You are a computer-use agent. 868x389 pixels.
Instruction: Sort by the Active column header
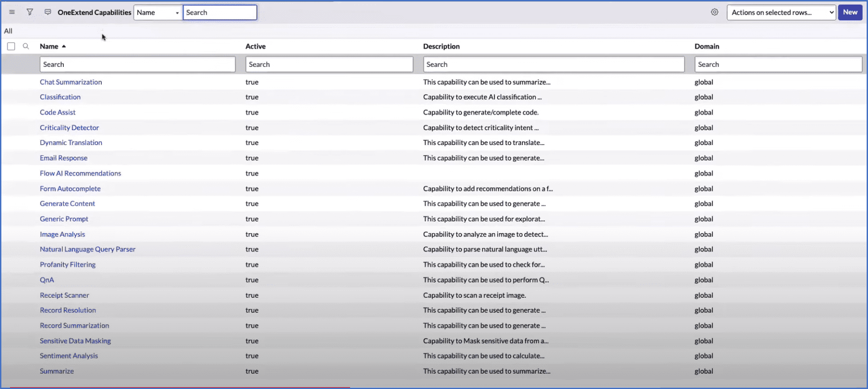[256, 46]
